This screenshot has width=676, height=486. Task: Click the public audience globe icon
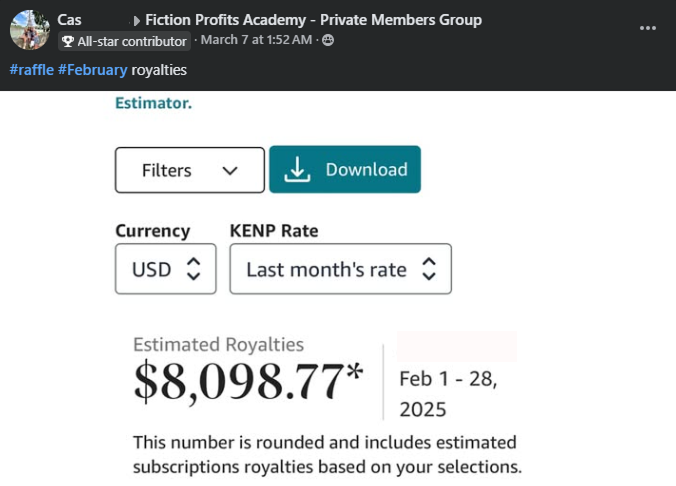coord(328,41)
